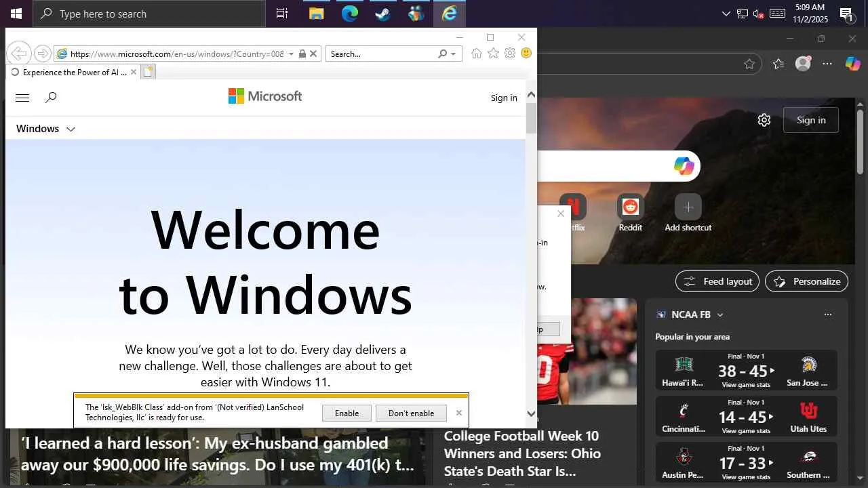This screenshot has height=488, width=868.
Task: Click the Personalize button
Action: [807, 281]
